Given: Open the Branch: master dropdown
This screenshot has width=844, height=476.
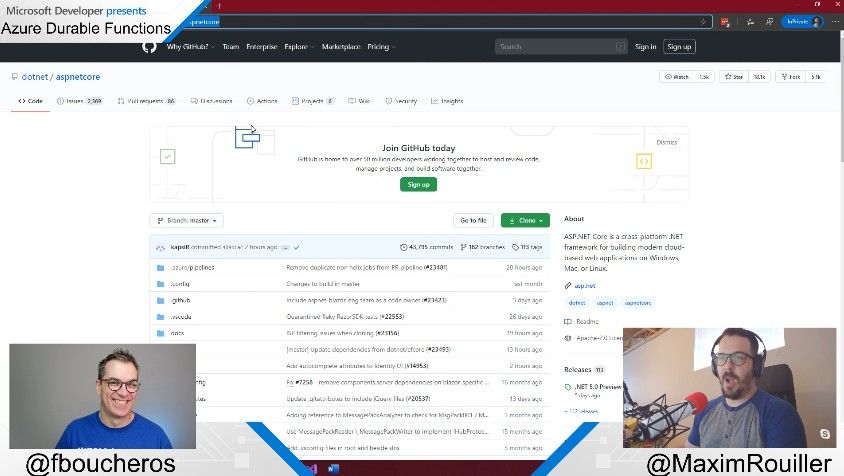Looking at the screenshot, I should pyautogui.click(x=186, y=220).
